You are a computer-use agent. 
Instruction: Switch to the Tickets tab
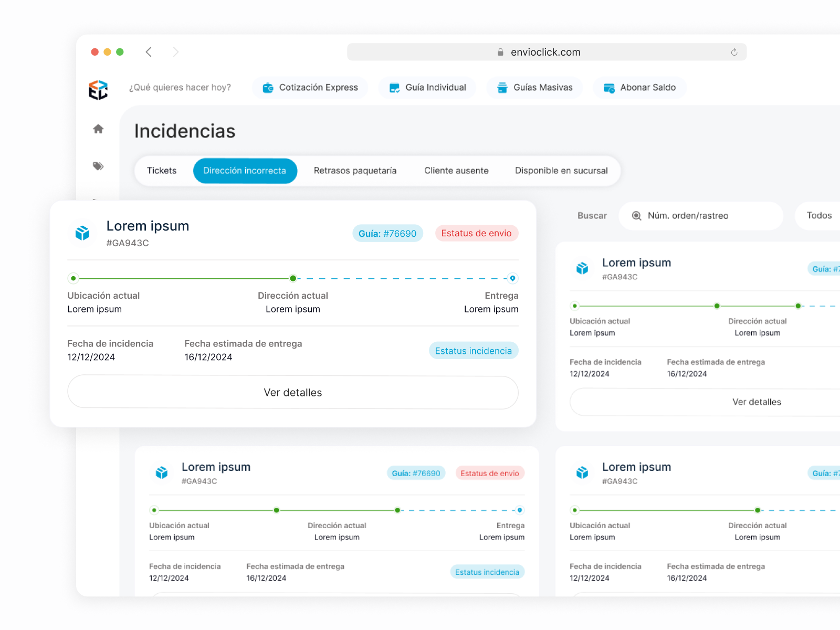pos(161,171)
